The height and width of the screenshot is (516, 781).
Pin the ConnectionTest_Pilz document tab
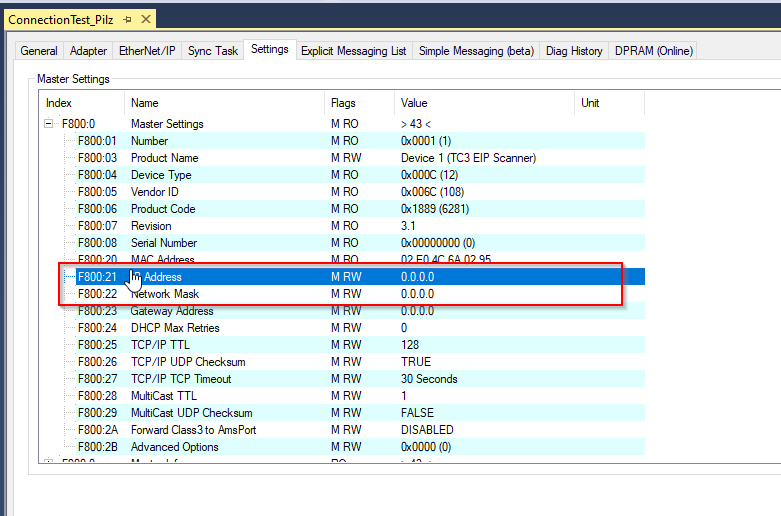(x=128, y=19)
